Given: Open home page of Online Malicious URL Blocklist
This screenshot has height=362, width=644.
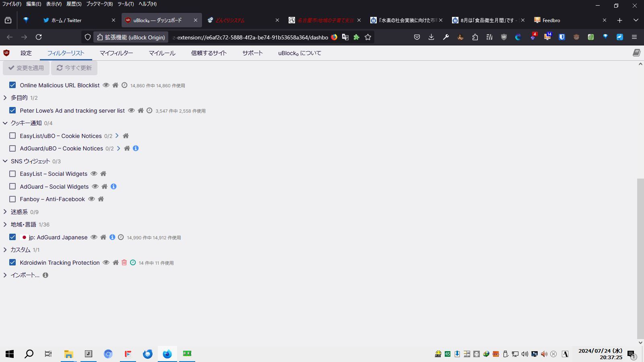Looking at the screenshot, I should (x=115, y=85).
